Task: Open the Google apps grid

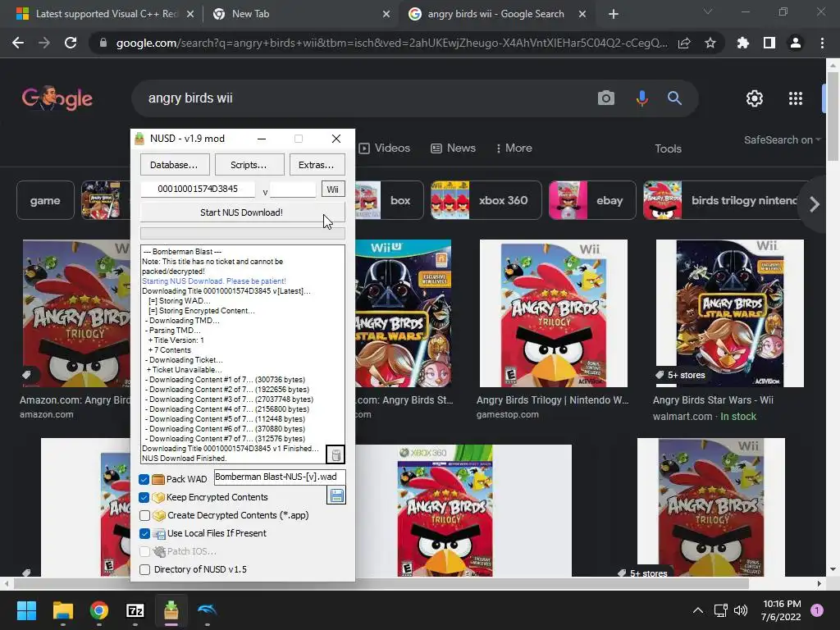Action: click(x=796, y=98)
